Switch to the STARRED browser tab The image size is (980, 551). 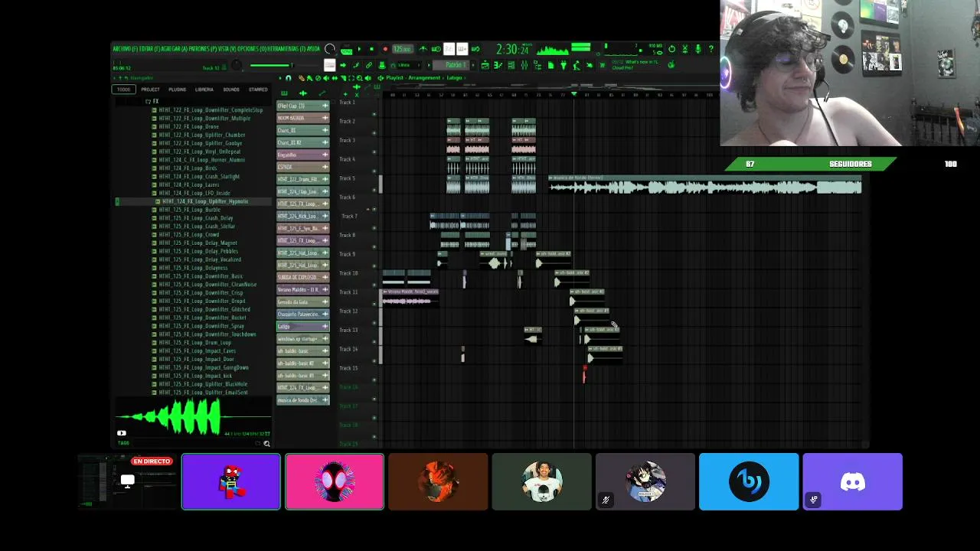tap(258, 90)
